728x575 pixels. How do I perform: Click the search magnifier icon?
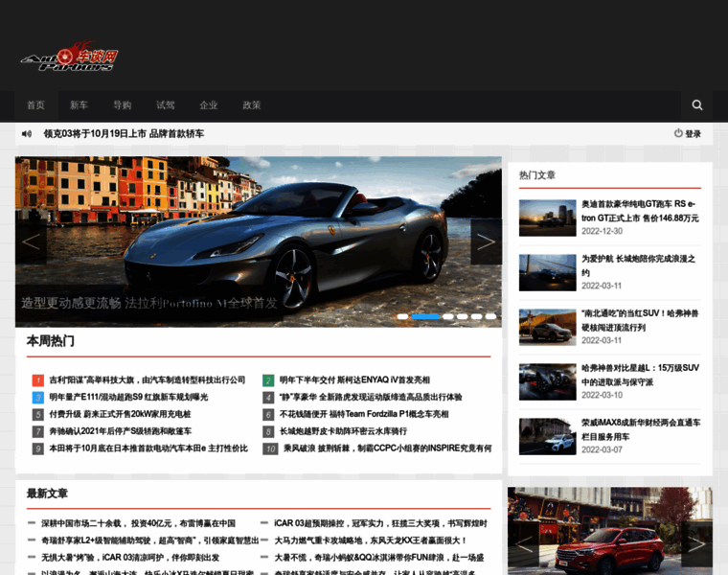pos(697,105)
